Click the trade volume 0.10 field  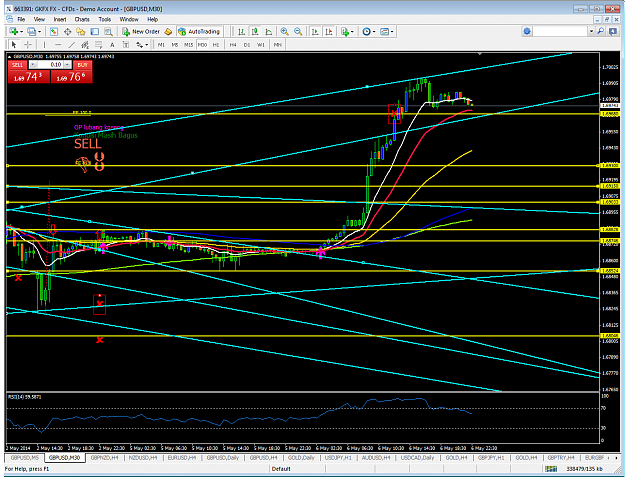[50, 65]
